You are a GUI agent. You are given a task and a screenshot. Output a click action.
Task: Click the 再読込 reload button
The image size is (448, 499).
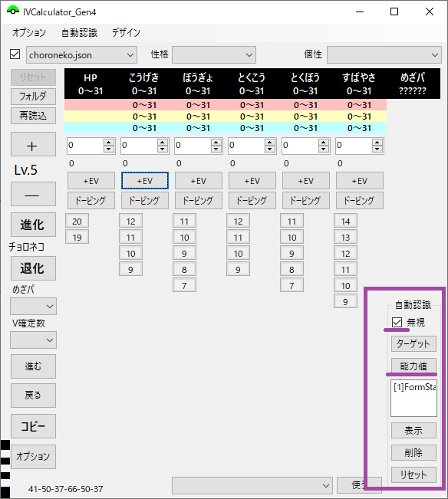pyautogui.click(x=33, y=116)
